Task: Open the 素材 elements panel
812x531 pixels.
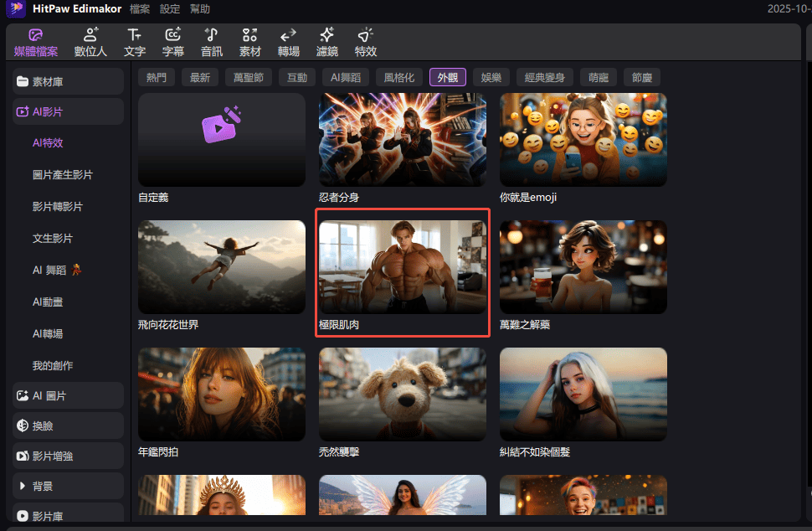Action: [x=249, y=41]
